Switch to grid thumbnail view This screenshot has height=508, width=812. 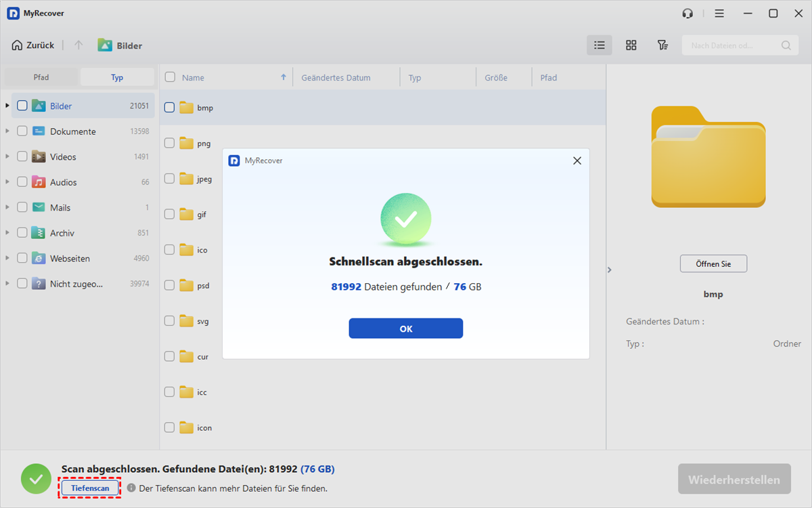coord(631,45)
